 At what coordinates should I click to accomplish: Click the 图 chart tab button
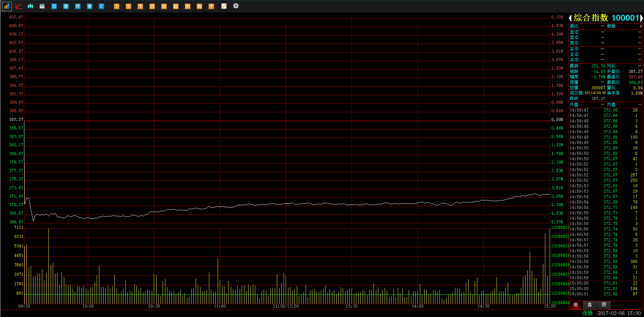tap(604, 305)
